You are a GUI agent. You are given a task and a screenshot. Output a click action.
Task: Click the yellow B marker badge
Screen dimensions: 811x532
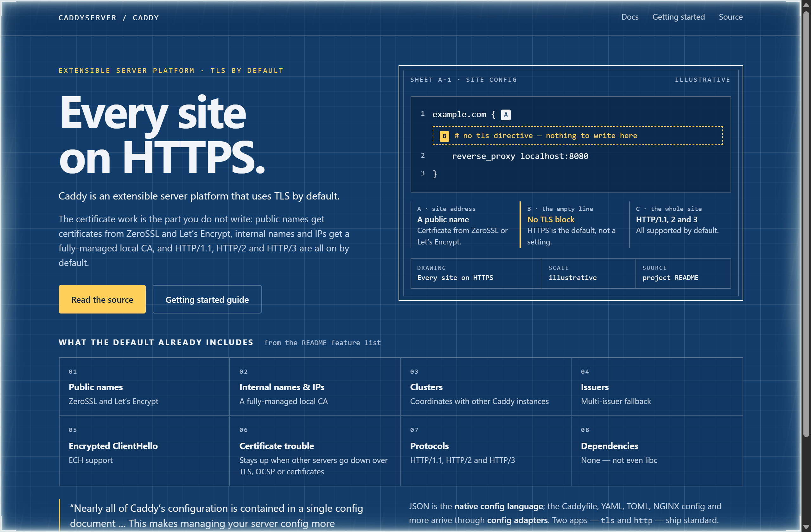(444, 136)
